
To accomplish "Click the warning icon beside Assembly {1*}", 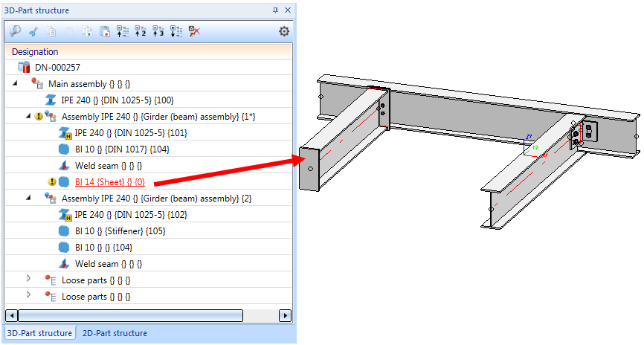I will point(39,117).
